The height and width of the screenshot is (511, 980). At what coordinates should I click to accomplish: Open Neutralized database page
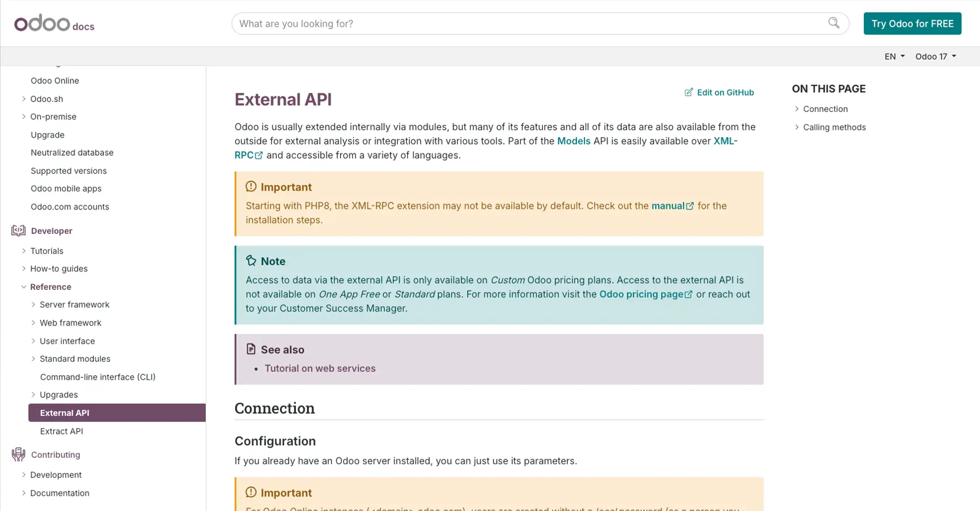(72, 152)
